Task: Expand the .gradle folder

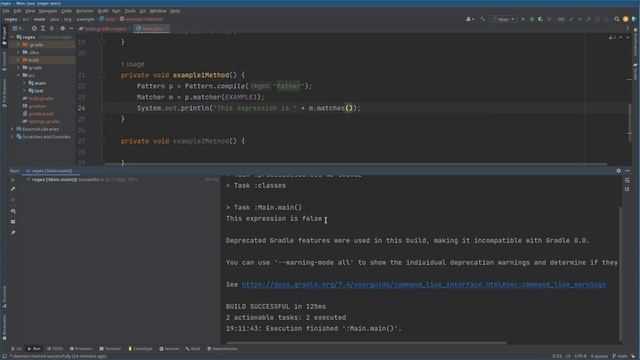Action: coord(18,44)
